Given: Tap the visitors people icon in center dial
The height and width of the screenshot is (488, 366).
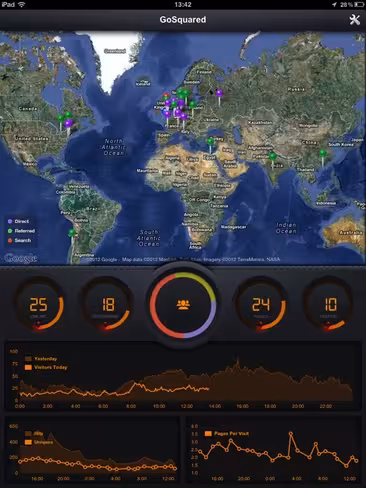Looking at the screenshot, I should pyautogui.click(x=183, y=305).
